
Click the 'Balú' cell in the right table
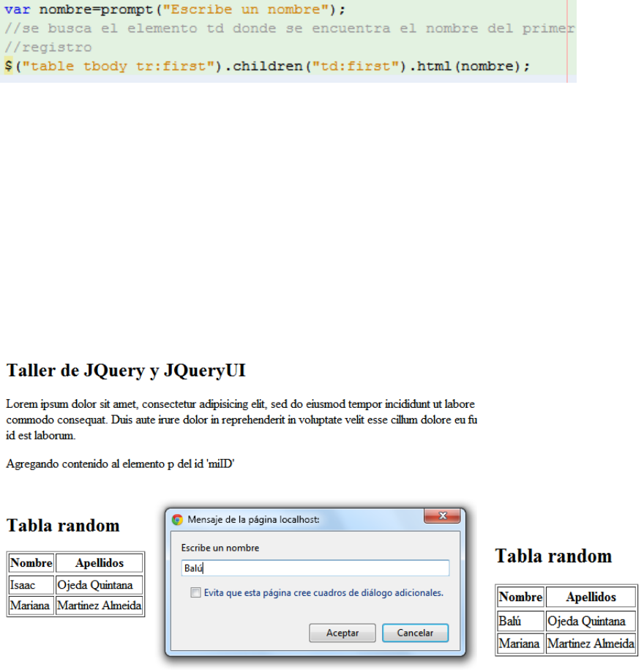pos(520,621)
